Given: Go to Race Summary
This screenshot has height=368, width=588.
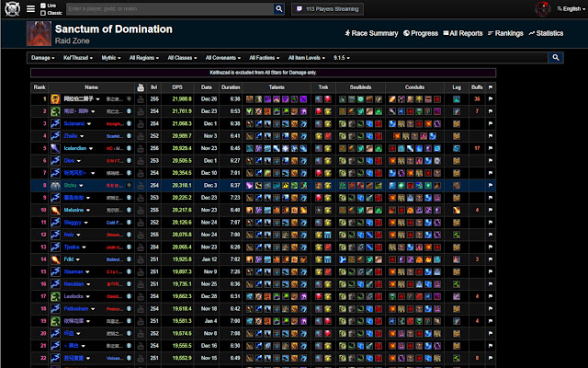Looking at the screenshot, I should (371, 33).
